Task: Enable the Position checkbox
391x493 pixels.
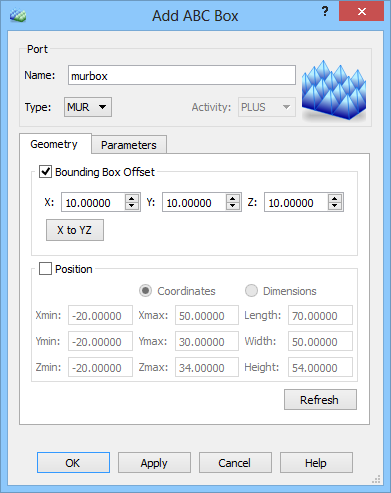Action: 45,268
